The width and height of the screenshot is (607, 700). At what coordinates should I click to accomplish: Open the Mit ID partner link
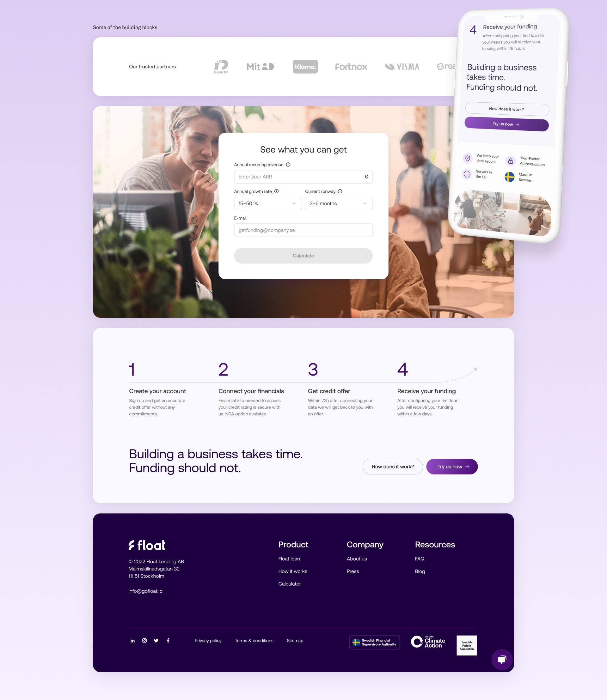[x=260, y=66]
